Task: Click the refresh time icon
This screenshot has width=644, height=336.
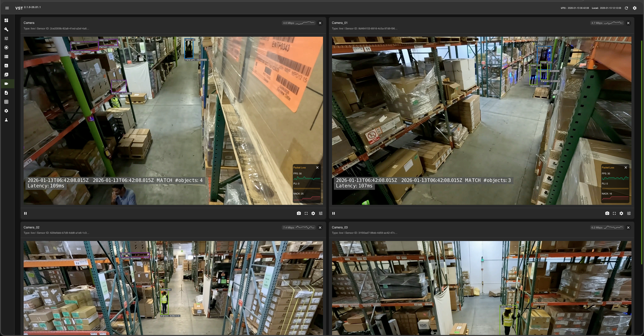Action: coord(626,8)
